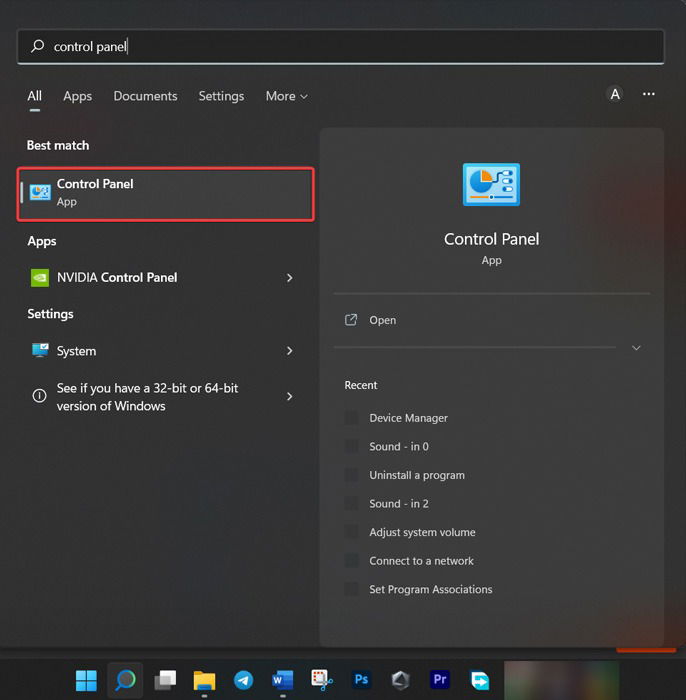The width and height of the screenshot is (686, 700).
Task: Click into the search text field
Action: pyautogui.click(x=340, y=46)
